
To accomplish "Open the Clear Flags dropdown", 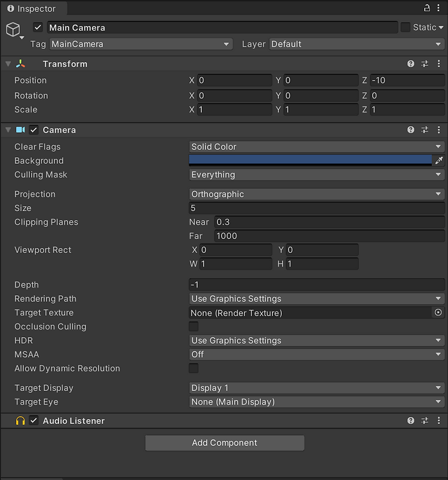I will coord(317,146).
